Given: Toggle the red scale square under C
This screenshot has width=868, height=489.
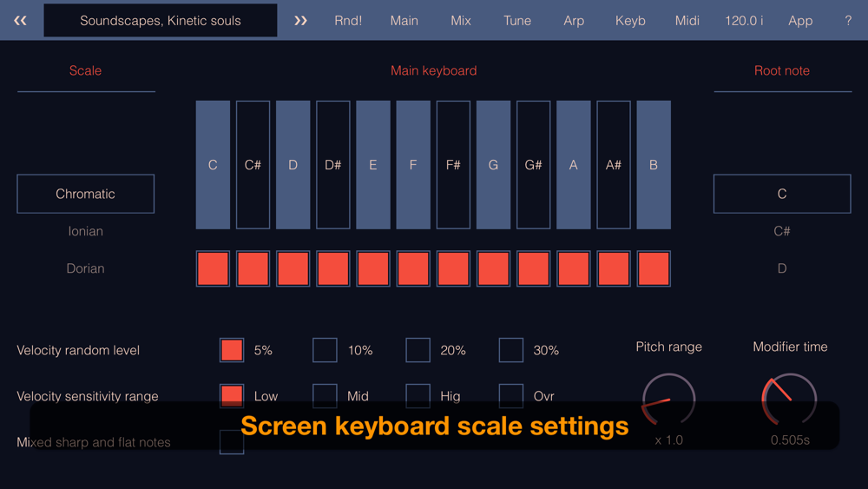Looking at the screenshot, I should 213,269.
